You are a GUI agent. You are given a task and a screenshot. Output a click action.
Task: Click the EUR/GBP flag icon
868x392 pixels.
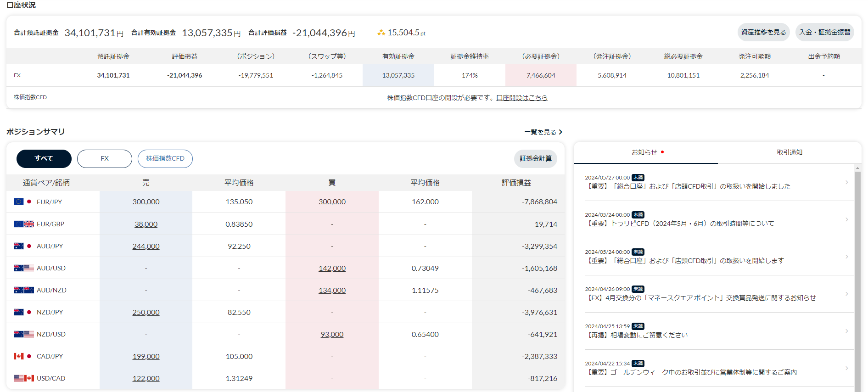click(23, 224)
